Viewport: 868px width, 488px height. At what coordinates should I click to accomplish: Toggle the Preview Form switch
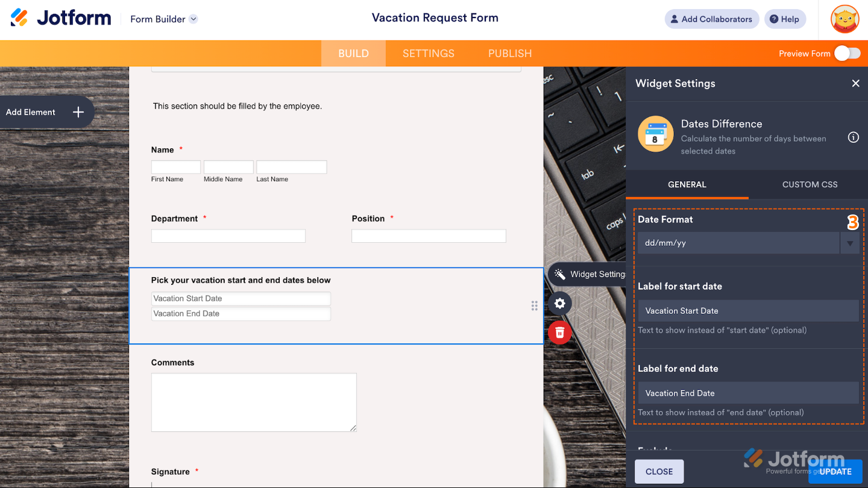847,54
